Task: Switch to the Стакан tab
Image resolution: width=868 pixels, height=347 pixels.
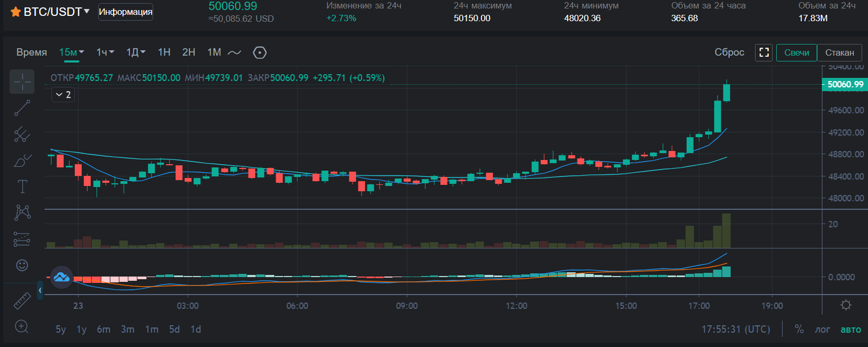Action: click(839, 52)
